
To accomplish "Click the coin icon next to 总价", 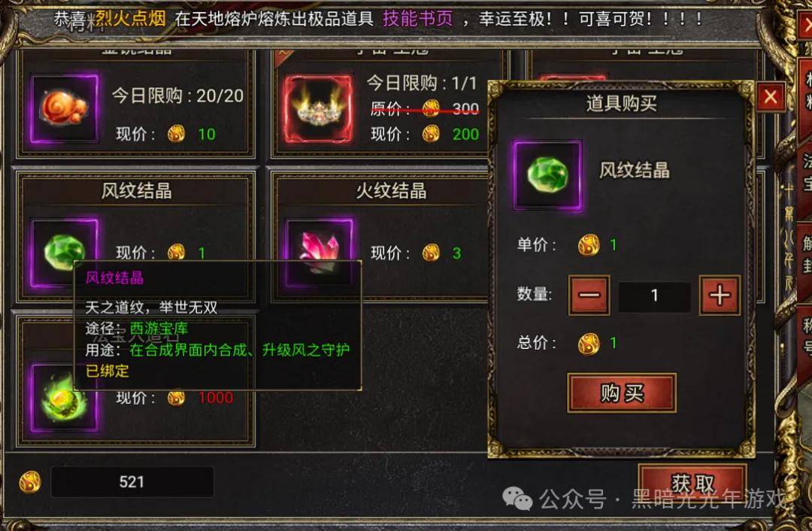I will click(x=589, y=343).
